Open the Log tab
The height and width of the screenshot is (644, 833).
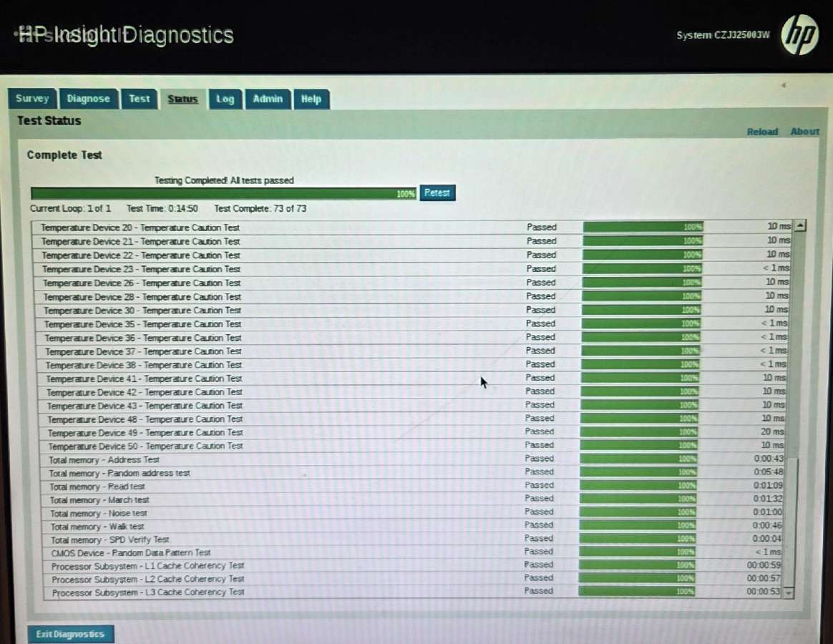coord(225,99)
